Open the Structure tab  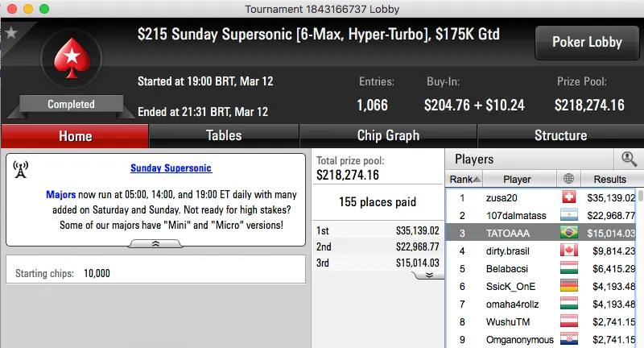tap(560, 136)
